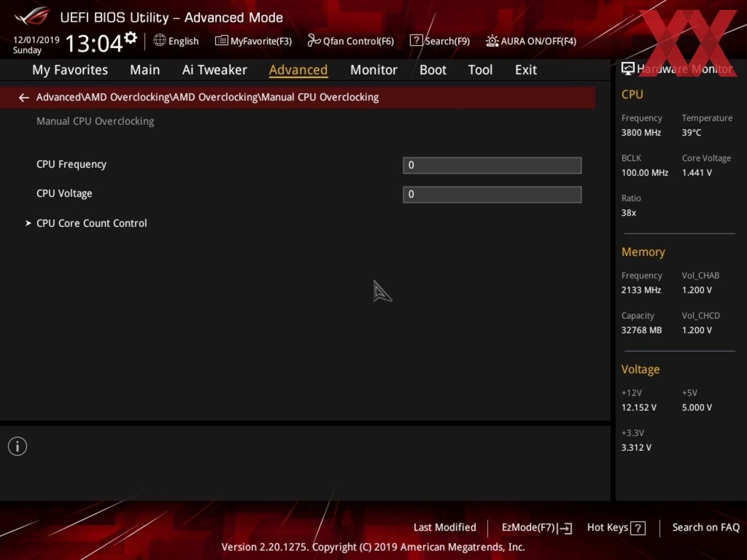Click the Manual CPU Overclocking heading
The image size is (747, 560).
[x=95, y=121]
